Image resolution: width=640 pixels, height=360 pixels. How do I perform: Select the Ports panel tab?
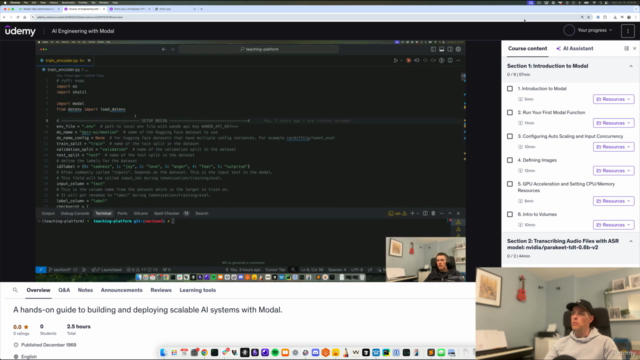click(x=122, y=213)
